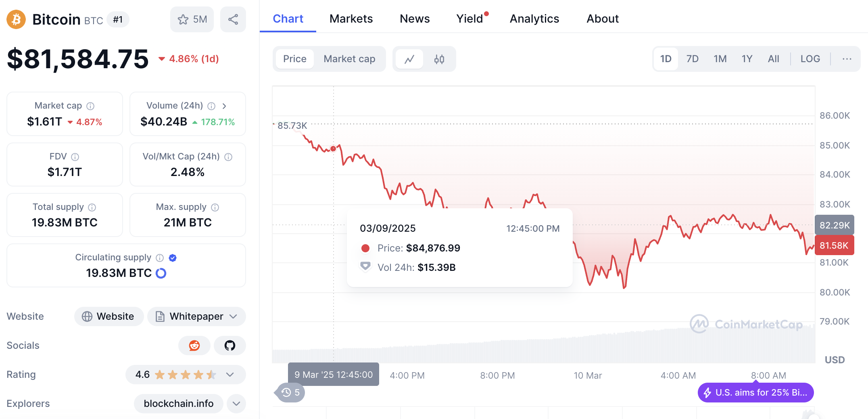This screenshot has width=868, height=419.
Task: Click the $1.61T market cap value
Action: pos(44,122)
